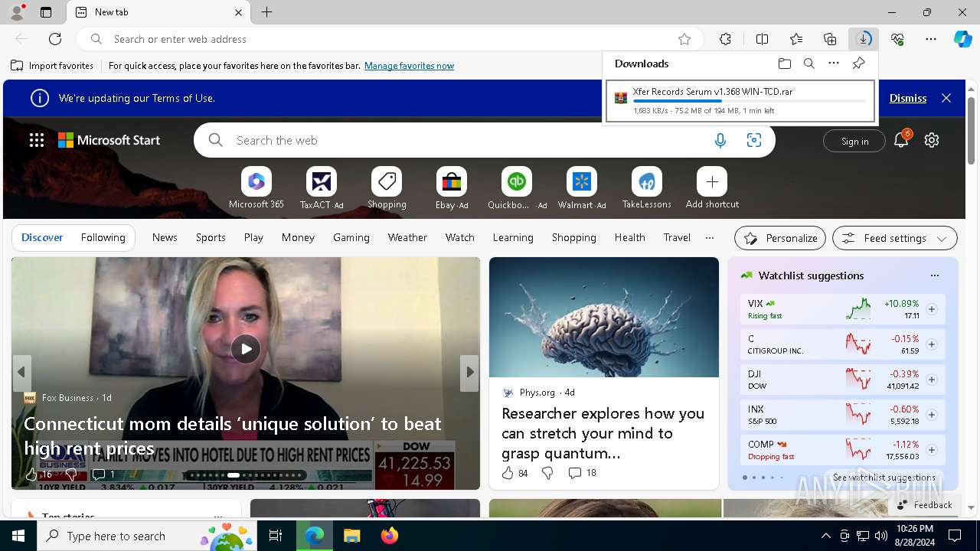The height and width of the screenshot is (551, 980).
Task: Open more options in Downloads panel
Action: point(834,64)
